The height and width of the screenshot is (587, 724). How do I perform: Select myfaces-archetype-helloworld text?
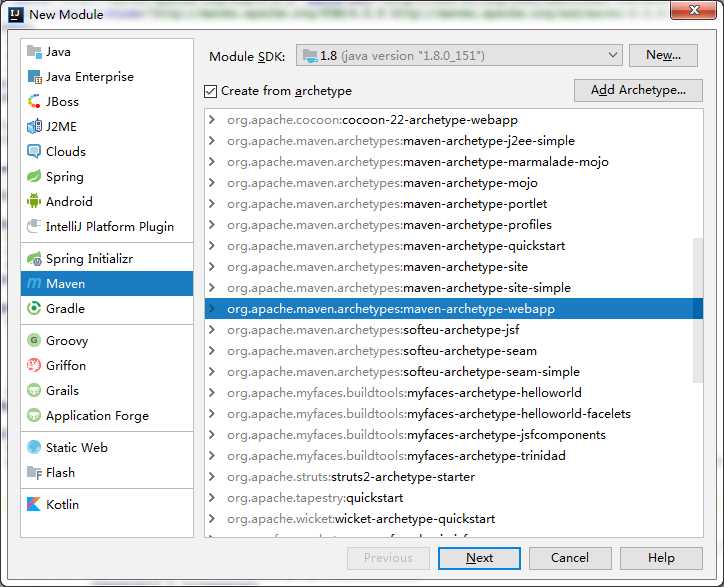tap(495, 393)
